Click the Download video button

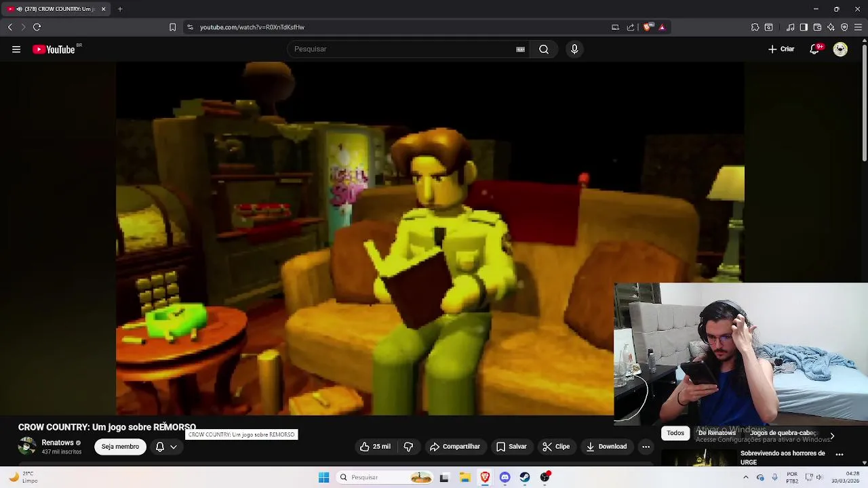point(606,447)
